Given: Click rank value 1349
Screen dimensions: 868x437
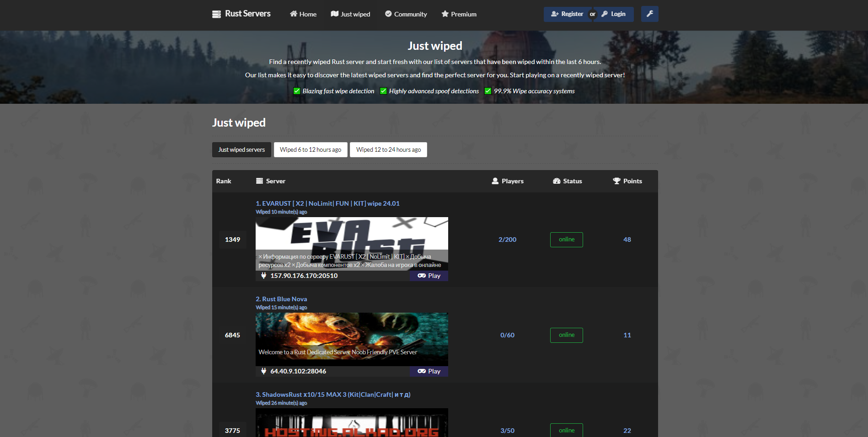Looking at the screenshot, I should (x=232, y=240).
